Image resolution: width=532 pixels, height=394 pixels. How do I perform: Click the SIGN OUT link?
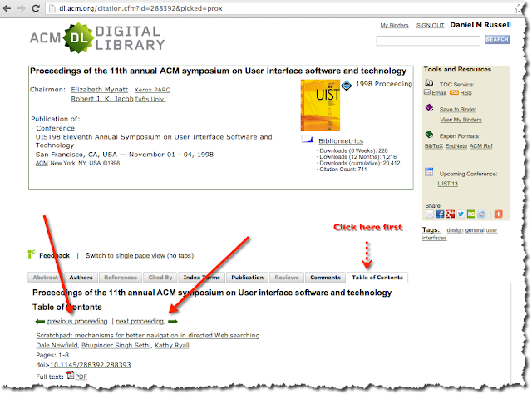pyautogui.click(x=431, y=26)
